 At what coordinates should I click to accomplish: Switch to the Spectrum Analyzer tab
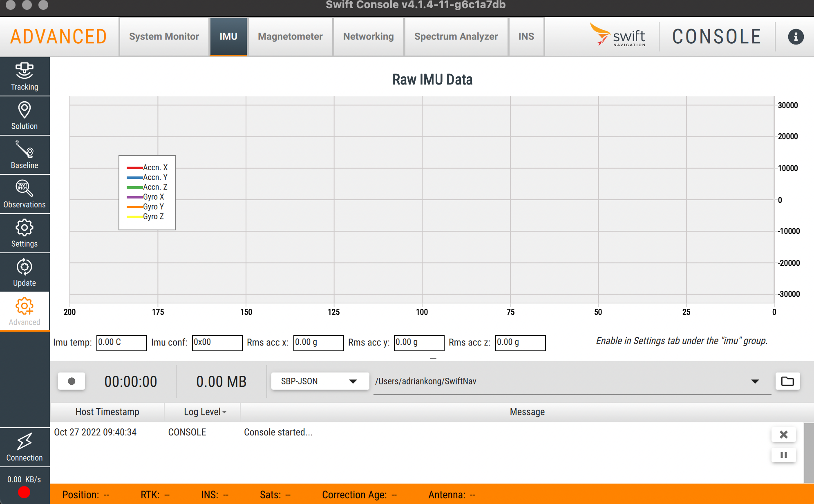coord(456,37)
